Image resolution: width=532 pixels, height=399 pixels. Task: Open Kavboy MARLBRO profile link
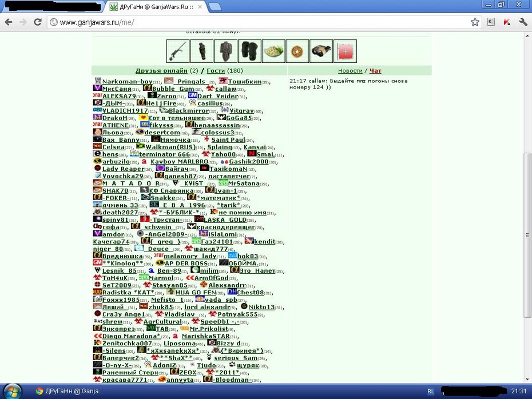pyautogui.click(x=180, y=162)
